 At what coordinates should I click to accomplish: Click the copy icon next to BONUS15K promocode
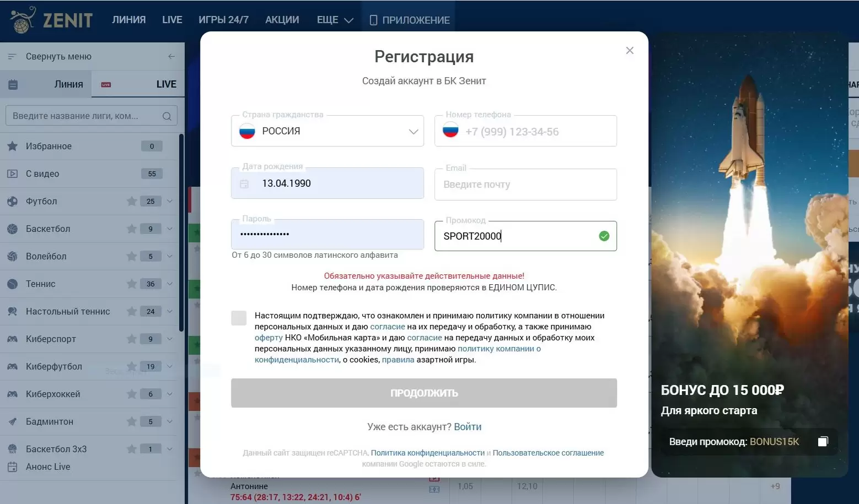pos(823,441)
